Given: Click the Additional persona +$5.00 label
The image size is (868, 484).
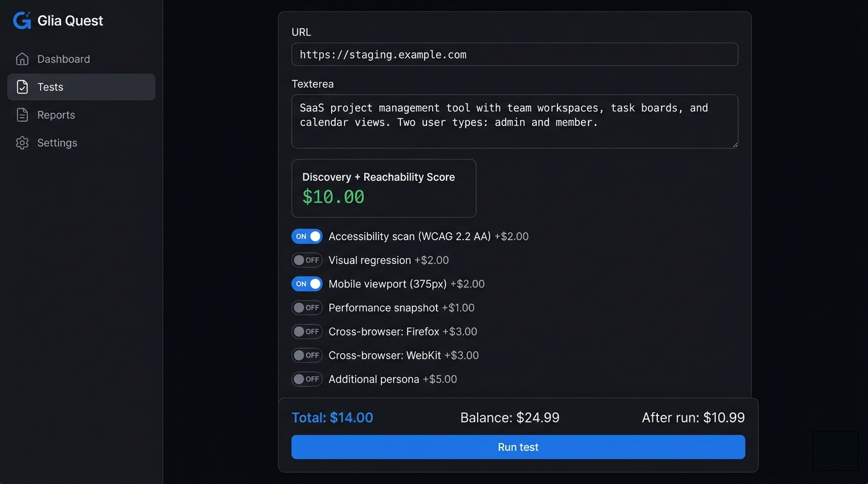Looking at the screenshot, I should point(392,379).
